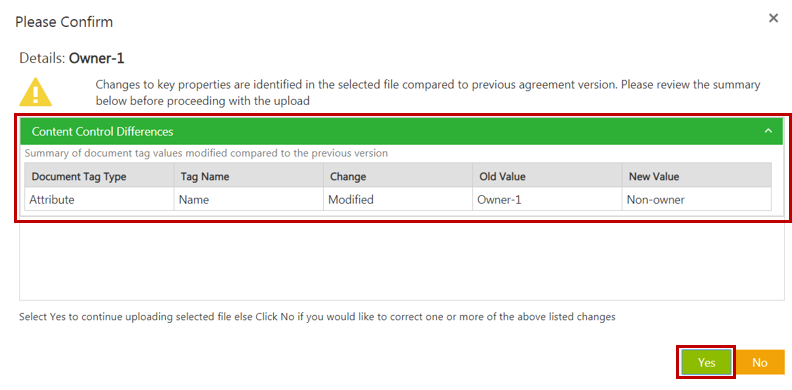Click the empty panel below the differences table

pyautogui.click(x=401, y=261)
